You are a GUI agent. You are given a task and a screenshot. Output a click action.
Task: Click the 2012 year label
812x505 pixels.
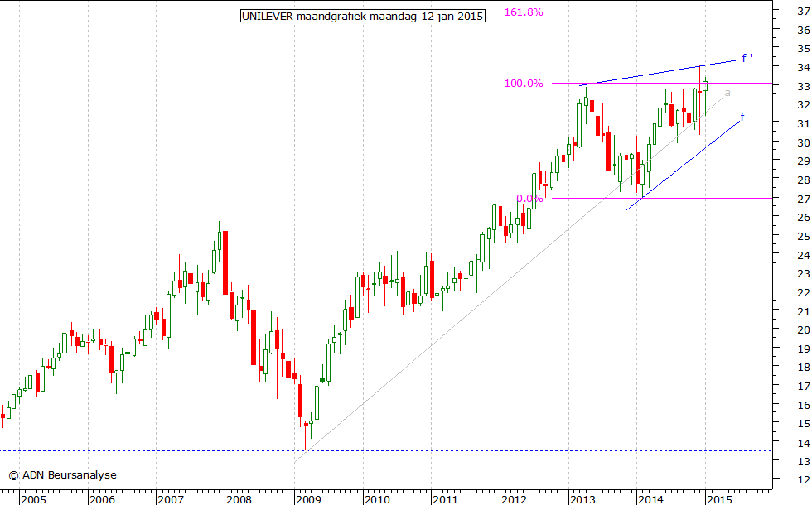point(514,499)
